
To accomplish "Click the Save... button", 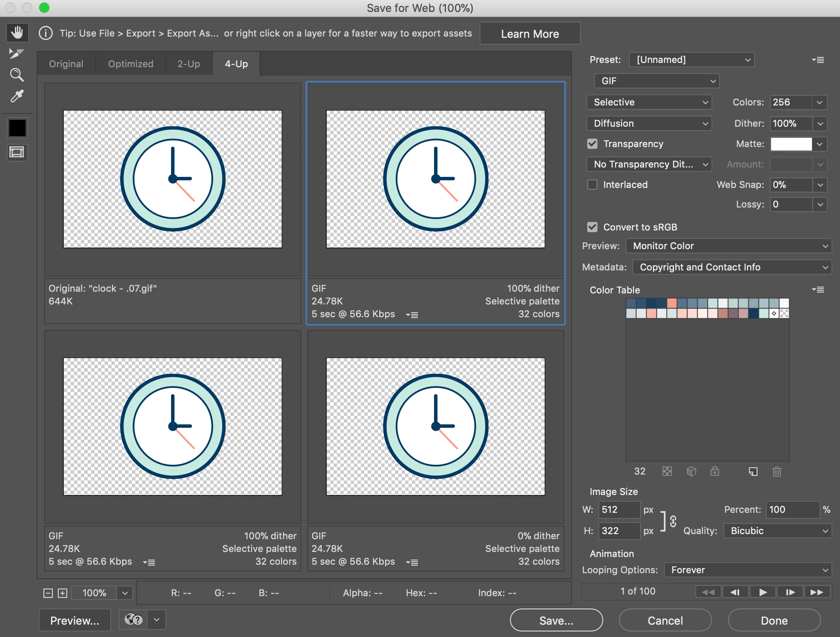I will tap(556, 620).
